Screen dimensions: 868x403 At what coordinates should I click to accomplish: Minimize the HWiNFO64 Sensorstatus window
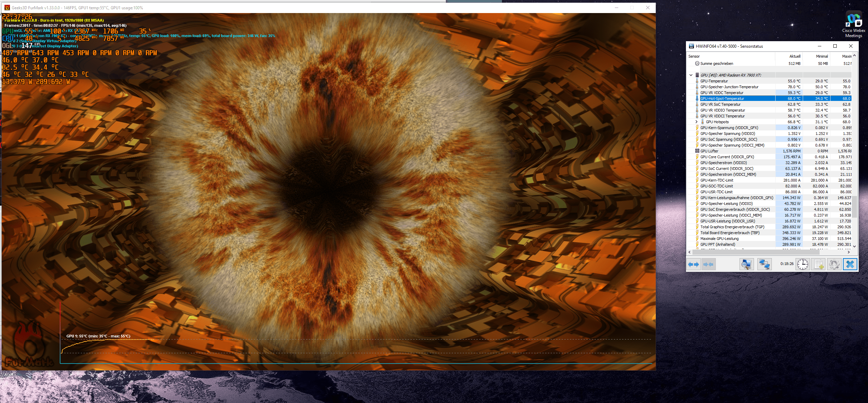coord(819,46)
